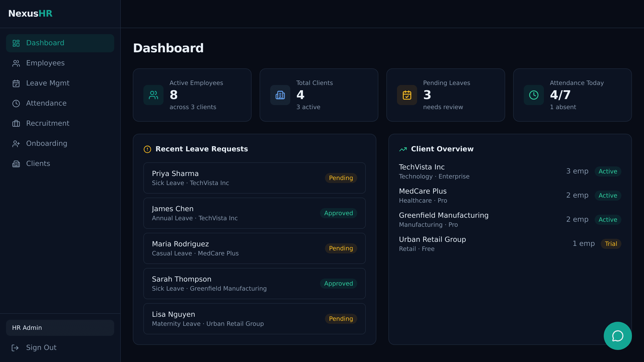Screen dimensions: 644x362
Task: Navigate to Attendance in the sidebar
Action: point(60,104)
